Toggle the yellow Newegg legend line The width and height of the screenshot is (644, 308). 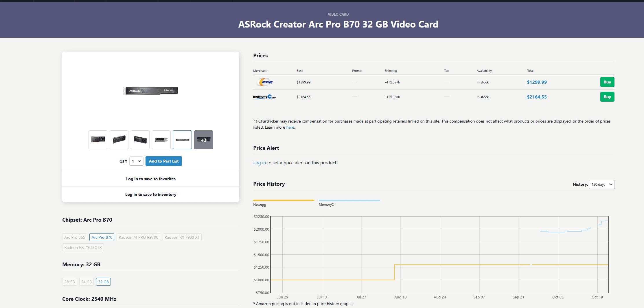[284, 200]
